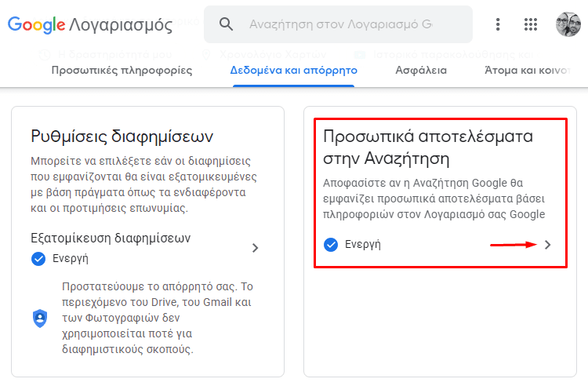
Task: Click the Google account search field
Action: pos(338,24)
